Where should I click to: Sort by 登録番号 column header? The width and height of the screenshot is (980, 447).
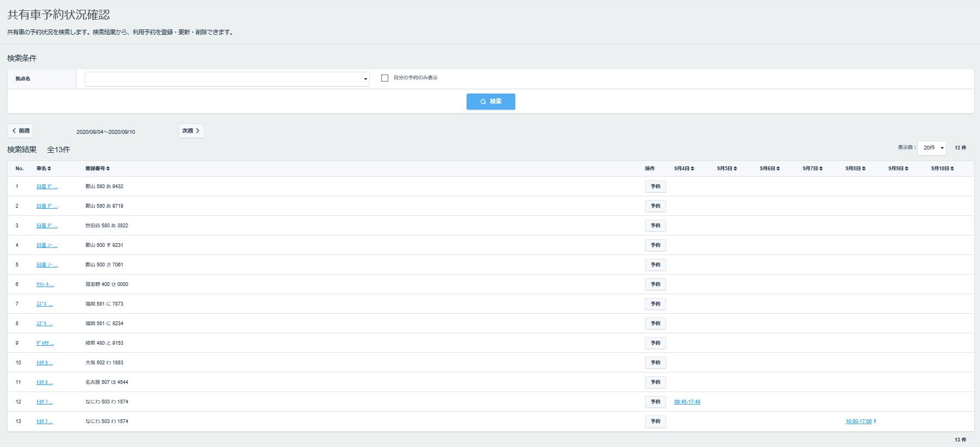[97, 169]
